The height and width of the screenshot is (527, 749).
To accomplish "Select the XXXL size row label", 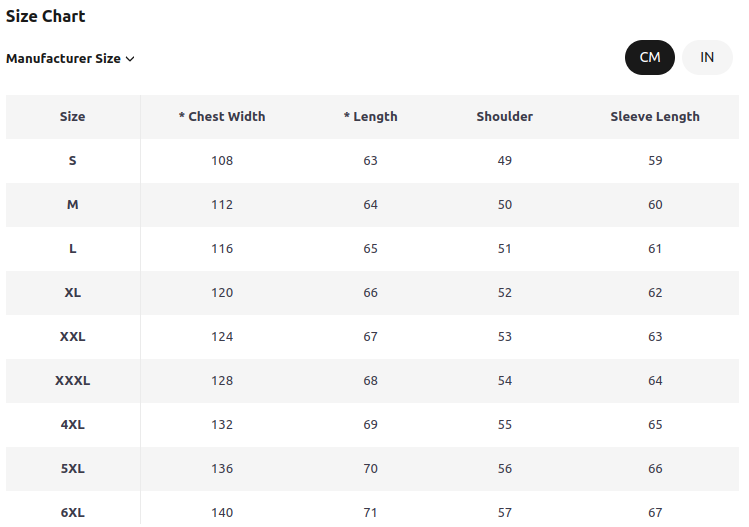I will pos(73,380).
